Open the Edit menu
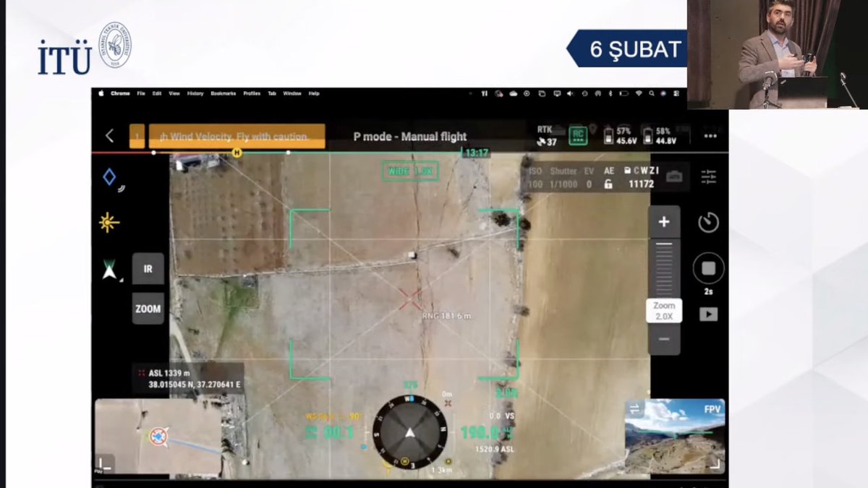 (x=157, y=93)
